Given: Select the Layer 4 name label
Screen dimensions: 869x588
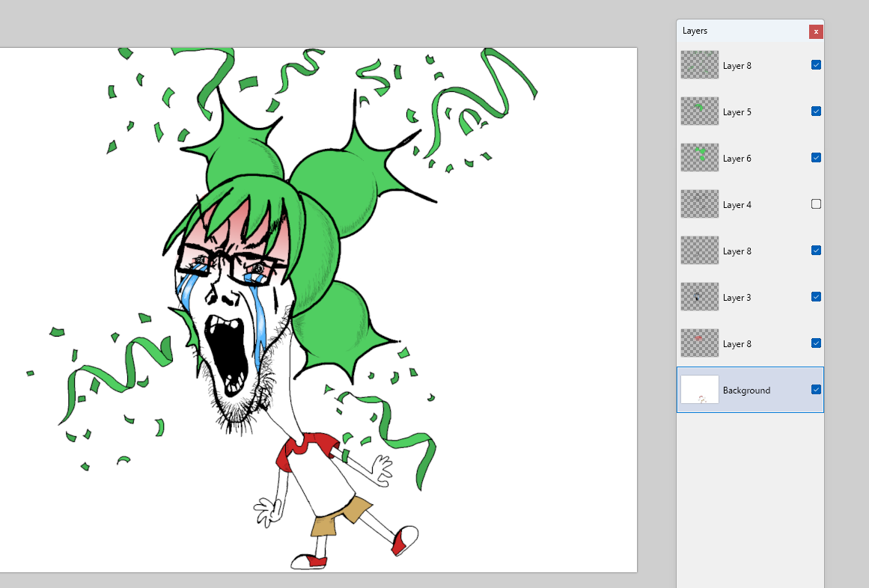Looking at the screenshot, I should pos(737,205).
